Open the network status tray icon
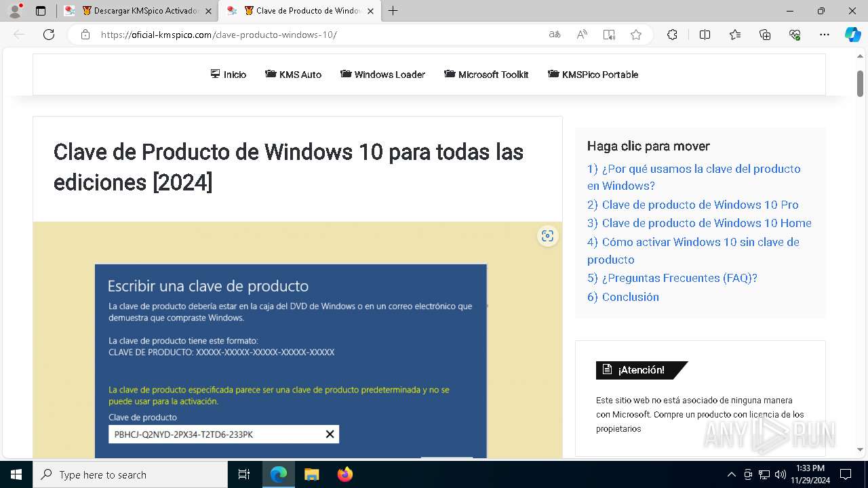This screenshot has width=868, height=488. coord(764,474)
